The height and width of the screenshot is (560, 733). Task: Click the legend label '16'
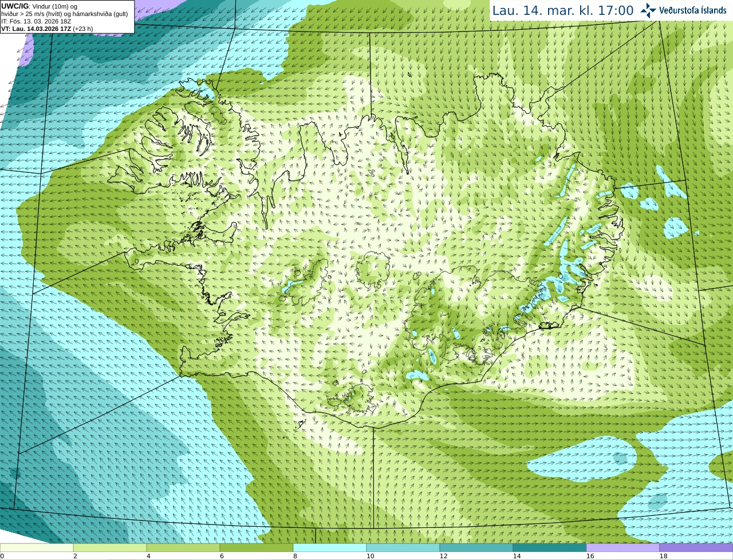(590, 556)
